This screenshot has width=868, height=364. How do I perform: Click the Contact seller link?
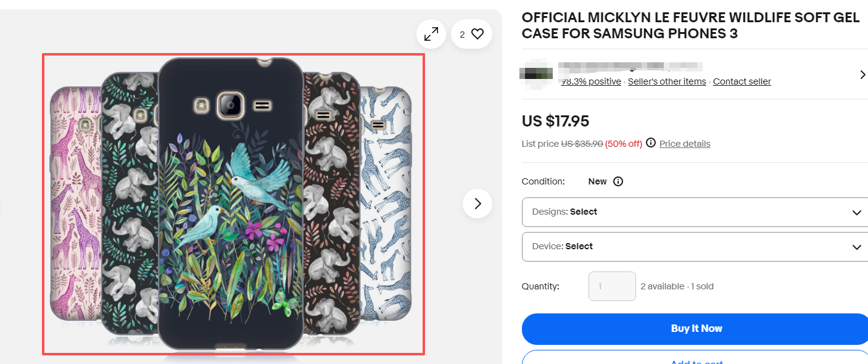(x=742, y=81)
